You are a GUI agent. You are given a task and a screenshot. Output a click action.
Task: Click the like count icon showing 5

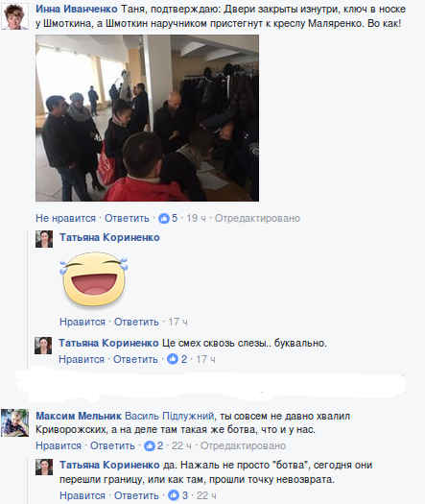coord(164,219)
